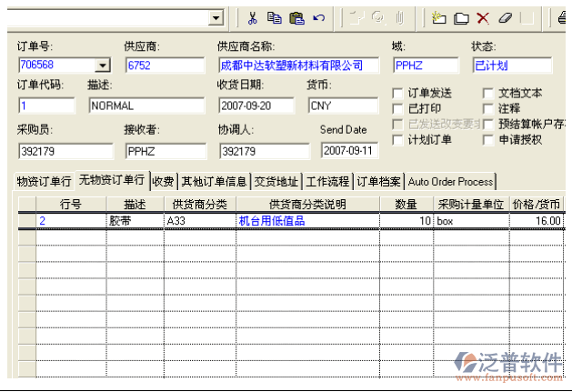Open the Auto Order Process tab
Screen dimensions: 572x392
[451, 181]
